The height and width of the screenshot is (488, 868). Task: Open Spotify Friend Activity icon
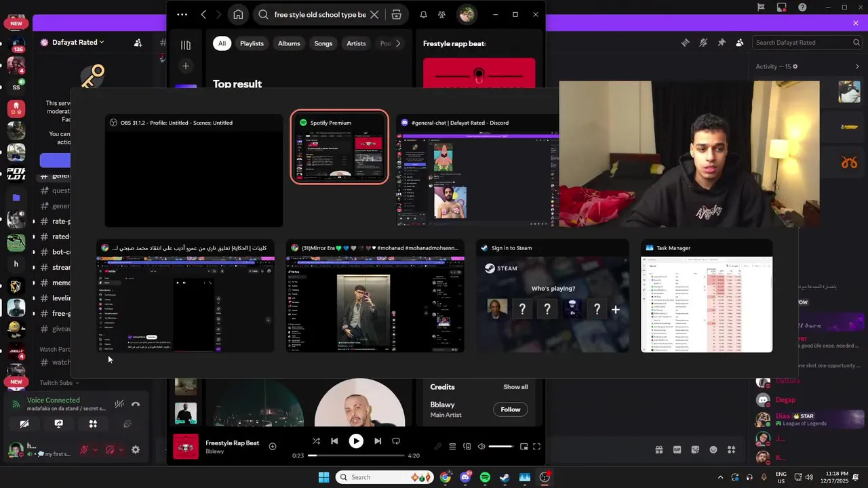pyautogui.click(x=442, y=14)
